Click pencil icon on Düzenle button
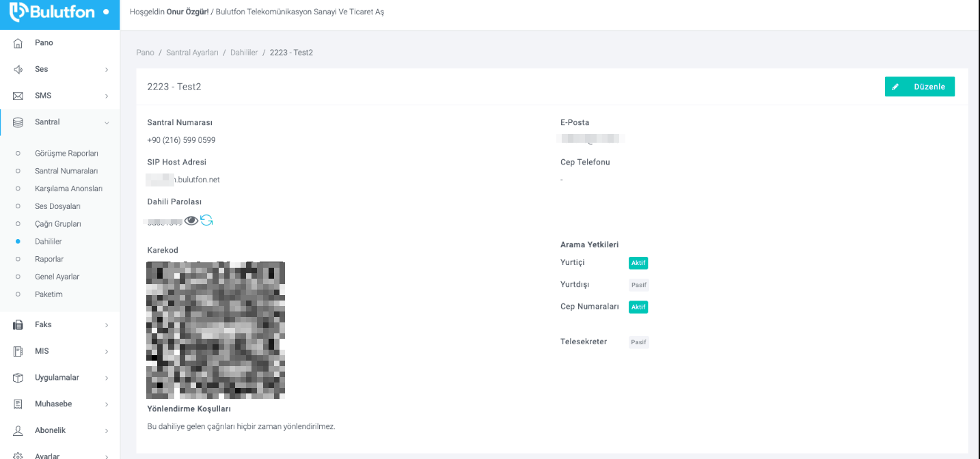Viewport: 980px width, 459px height. pos(895,87)
